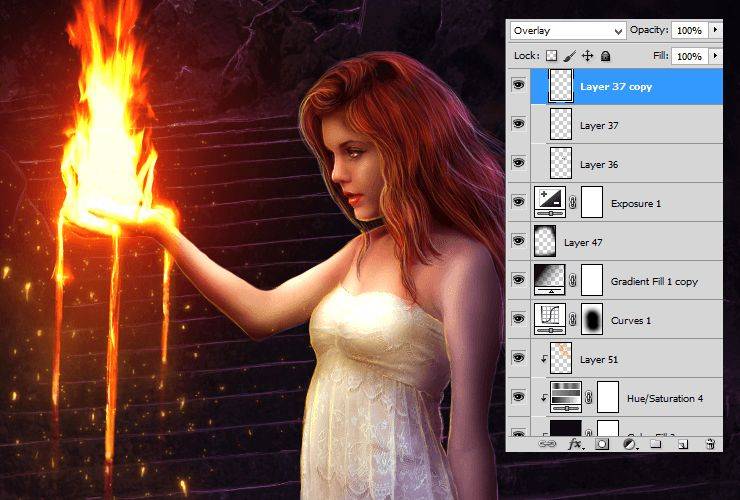This screenshot has width=740, height=500.
Task: Select the Layer 47 name
Action: pyautogui.click(x=583, y=242)
